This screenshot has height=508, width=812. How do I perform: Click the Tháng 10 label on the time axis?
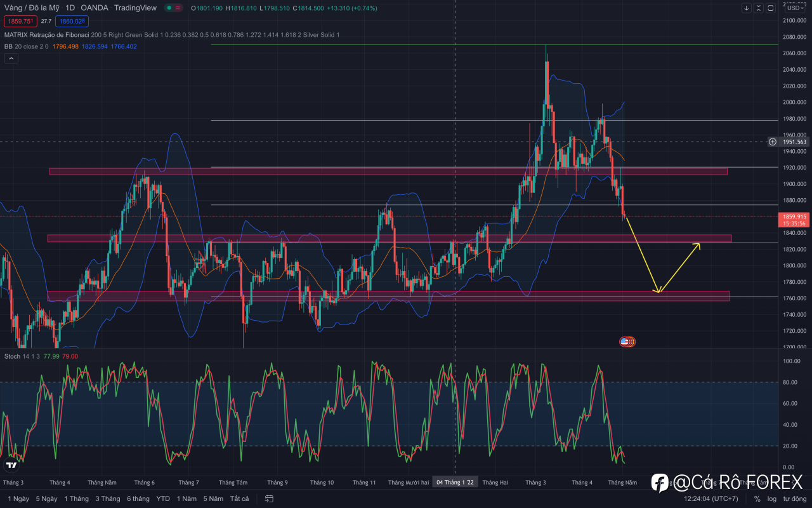coord(322,483)
